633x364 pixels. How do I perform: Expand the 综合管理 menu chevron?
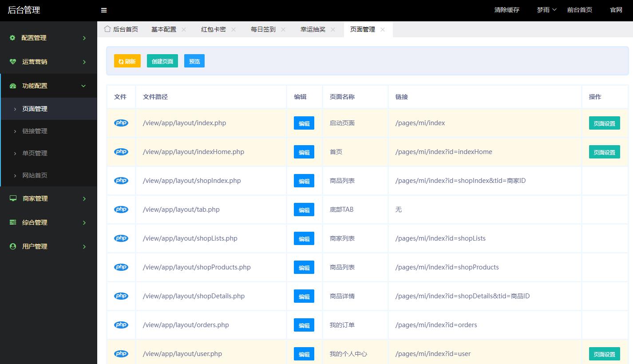(84, 223)
